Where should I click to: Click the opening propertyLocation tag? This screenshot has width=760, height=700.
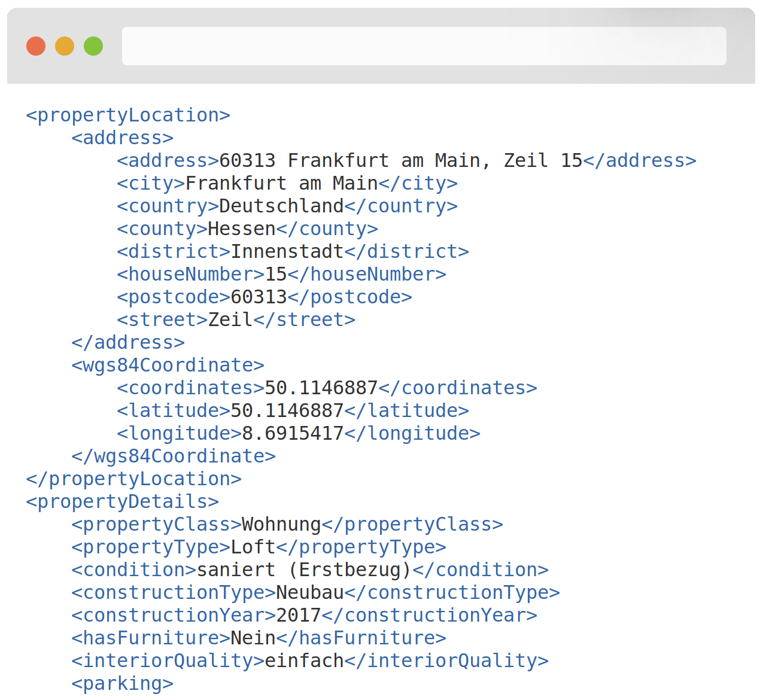[128, 115]
